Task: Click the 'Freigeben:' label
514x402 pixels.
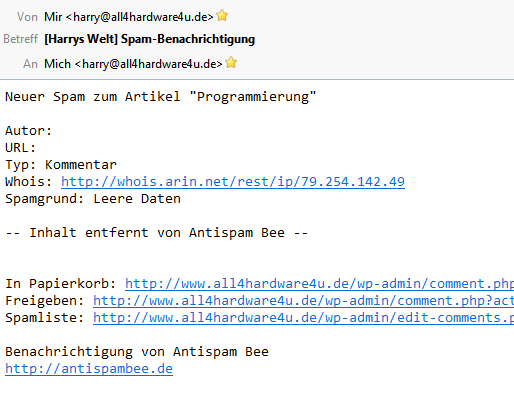Action: point(45,301)
